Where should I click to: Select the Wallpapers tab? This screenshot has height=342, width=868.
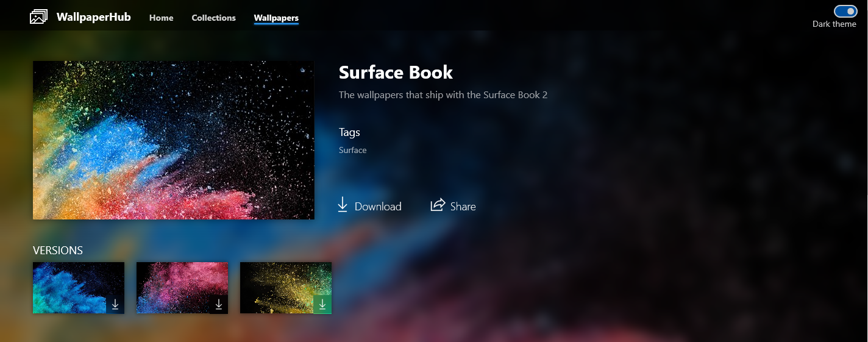276,18
